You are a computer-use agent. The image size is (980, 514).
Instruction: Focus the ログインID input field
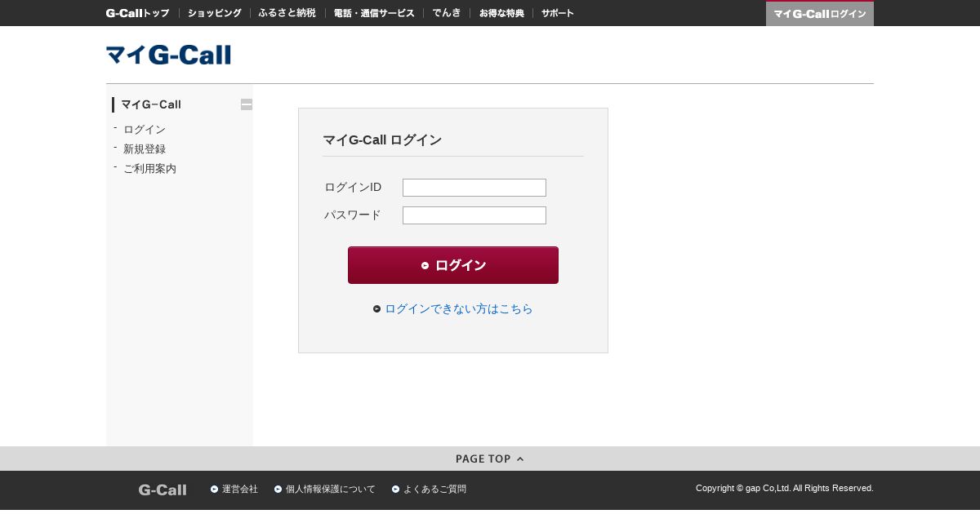tap(474, 188)
